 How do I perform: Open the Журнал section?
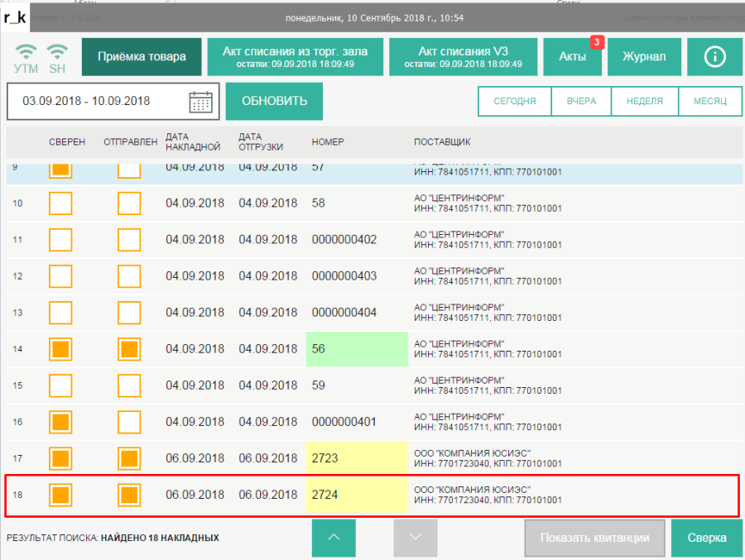(x=644, y=57)
